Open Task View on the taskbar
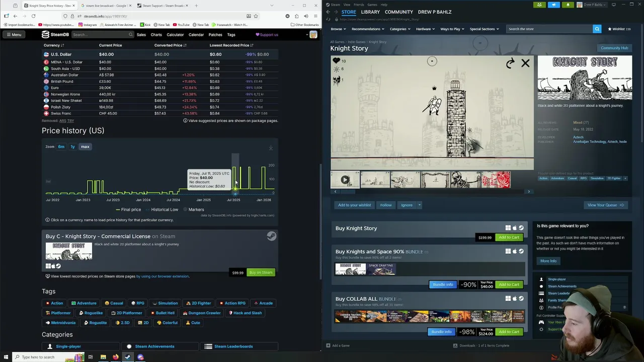Screen dimensions: 644x362 click(91, 357)
